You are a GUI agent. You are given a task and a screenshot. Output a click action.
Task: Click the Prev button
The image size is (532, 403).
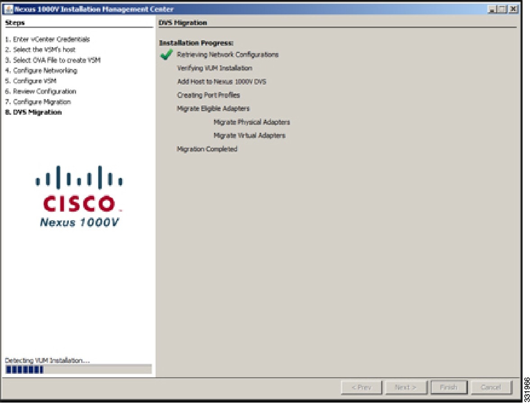[x=361, y=387]
